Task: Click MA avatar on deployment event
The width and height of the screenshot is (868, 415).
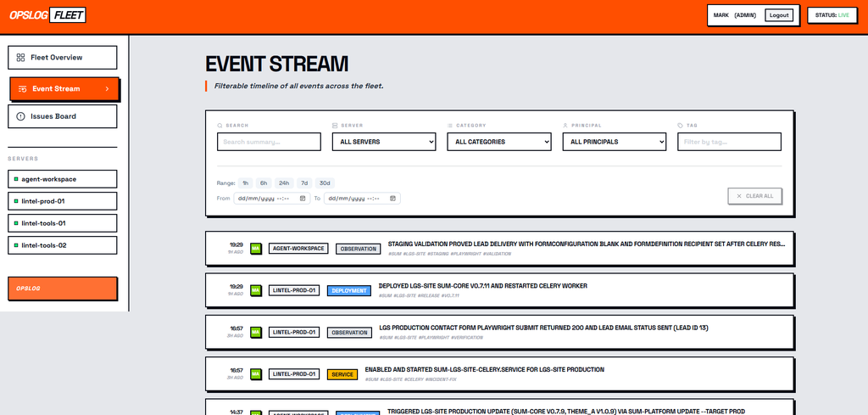Action: (256, 290)
